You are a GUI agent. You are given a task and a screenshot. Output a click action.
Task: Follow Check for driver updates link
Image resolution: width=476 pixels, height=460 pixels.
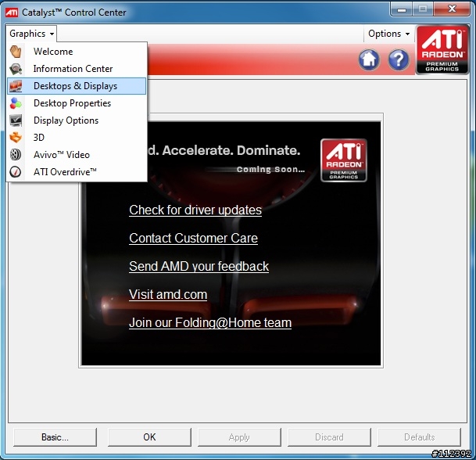click(x=195, y=210)
